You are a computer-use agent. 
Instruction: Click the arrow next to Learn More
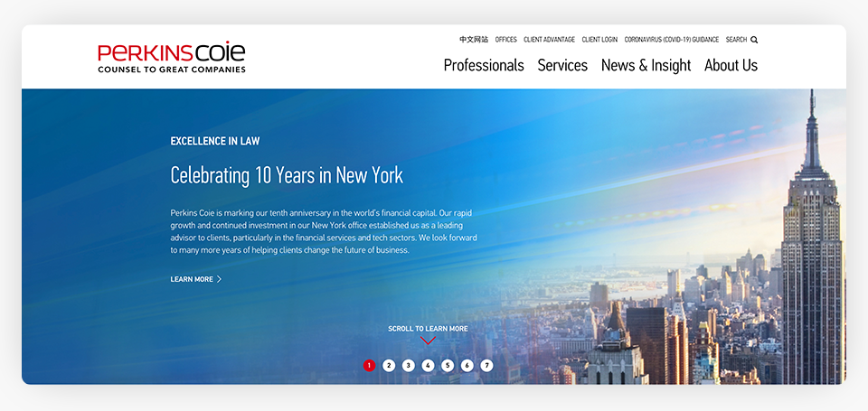click(x=220, y=279)
